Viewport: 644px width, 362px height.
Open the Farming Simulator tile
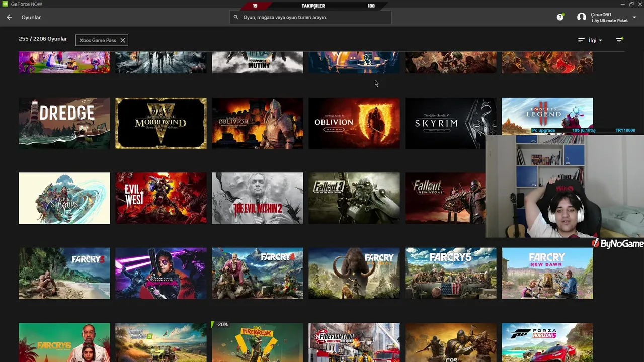[x=161, y=342]
